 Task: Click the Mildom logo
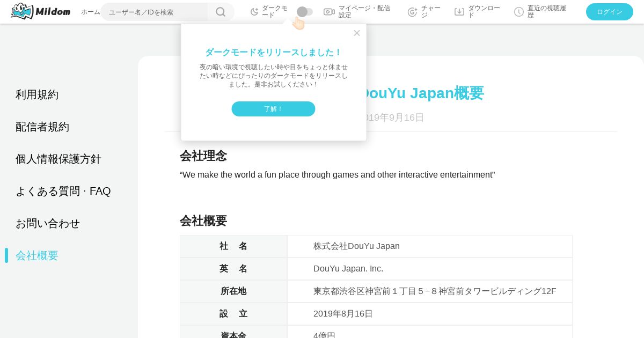(41, 11)
